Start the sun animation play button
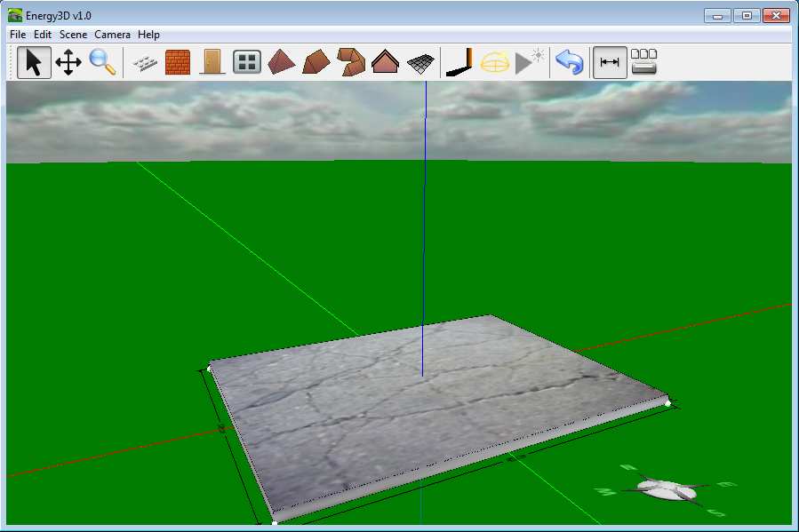 (529, 62)
